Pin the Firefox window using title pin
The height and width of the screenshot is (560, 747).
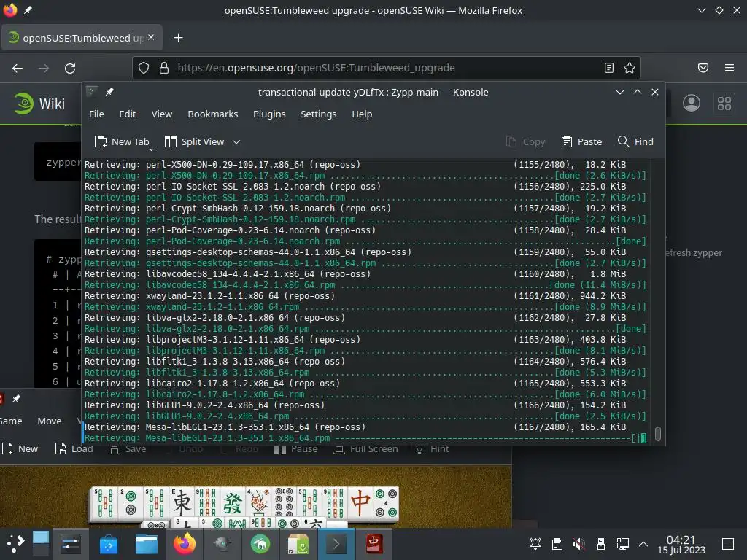pyautogui.click(x=28, y=10)
